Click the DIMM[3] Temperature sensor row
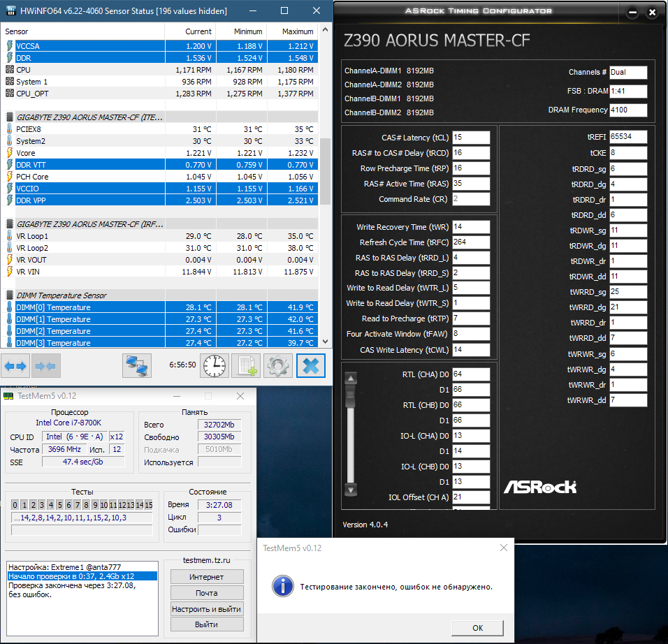Screen dimensions: 668x644 tap(162, 342)
